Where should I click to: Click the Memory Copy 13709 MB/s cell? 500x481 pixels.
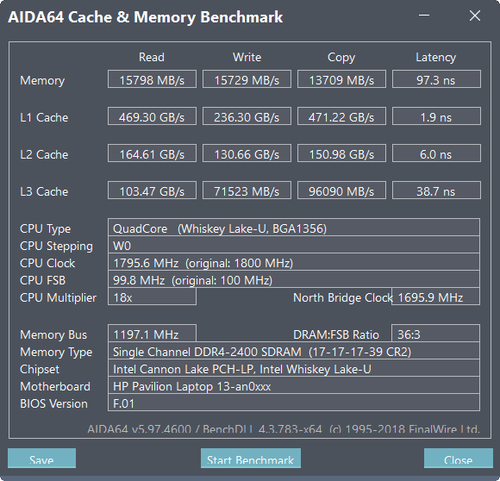point(342,79)
